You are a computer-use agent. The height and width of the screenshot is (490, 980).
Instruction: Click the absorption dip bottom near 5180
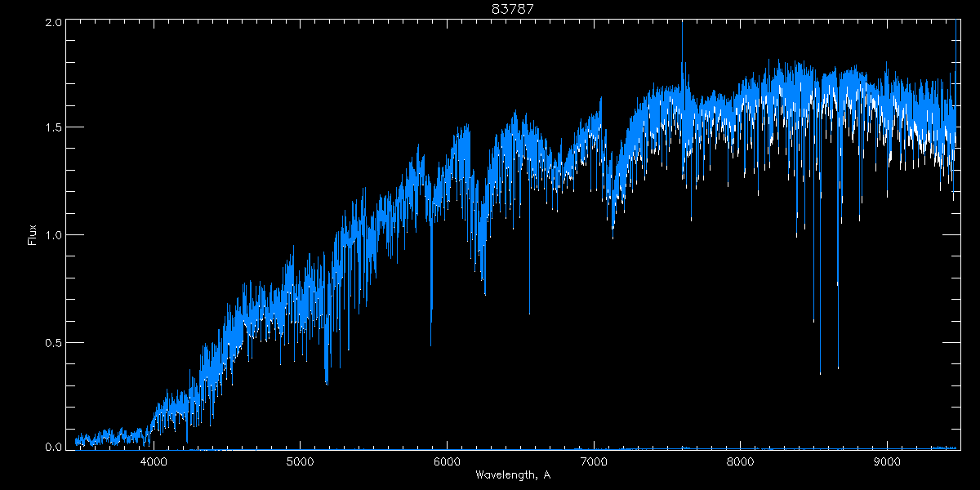327,383
